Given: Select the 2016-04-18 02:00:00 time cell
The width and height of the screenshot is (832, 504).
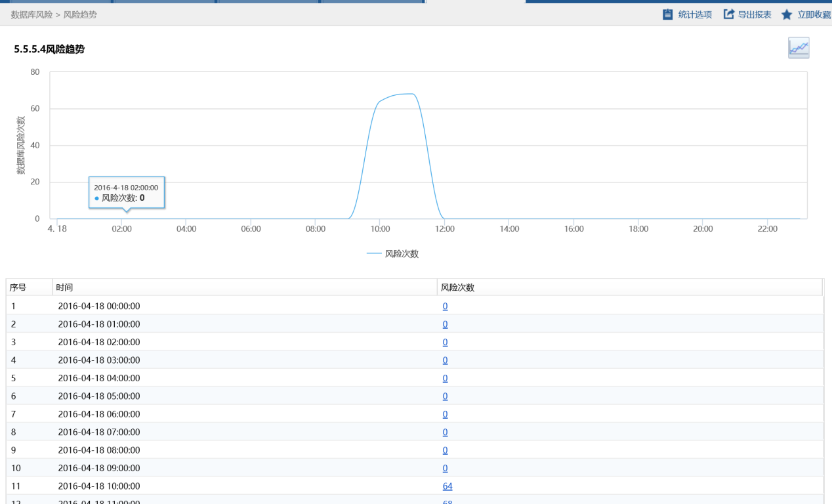Looking at the screenshot, I should [x=99, y=342].
